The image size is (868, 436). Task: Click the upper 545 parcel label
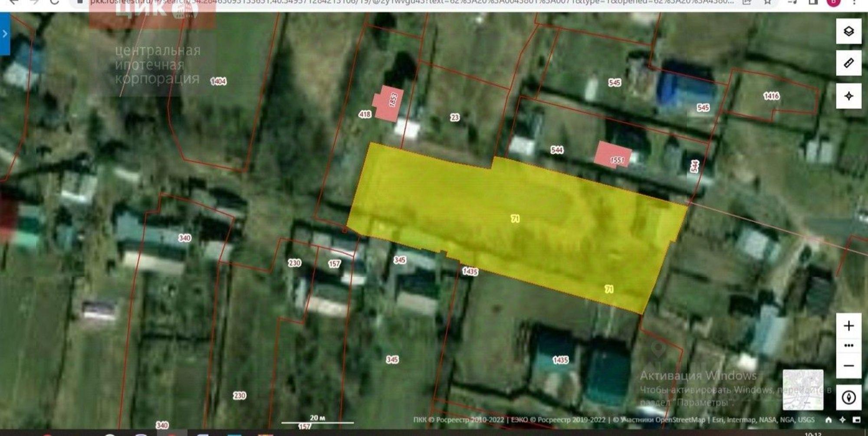click(x=615, y=82)
